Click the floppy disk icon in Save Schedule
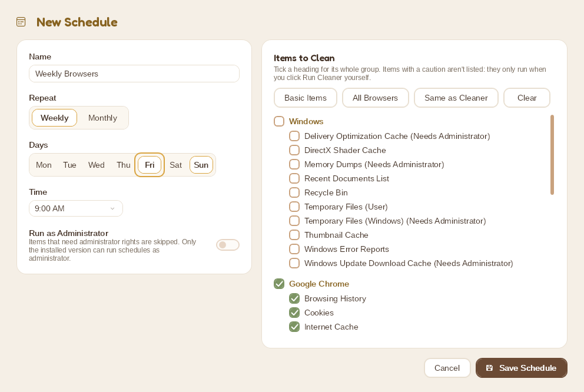The height and width of the screenshot is (392, 584). pos(489,368)
